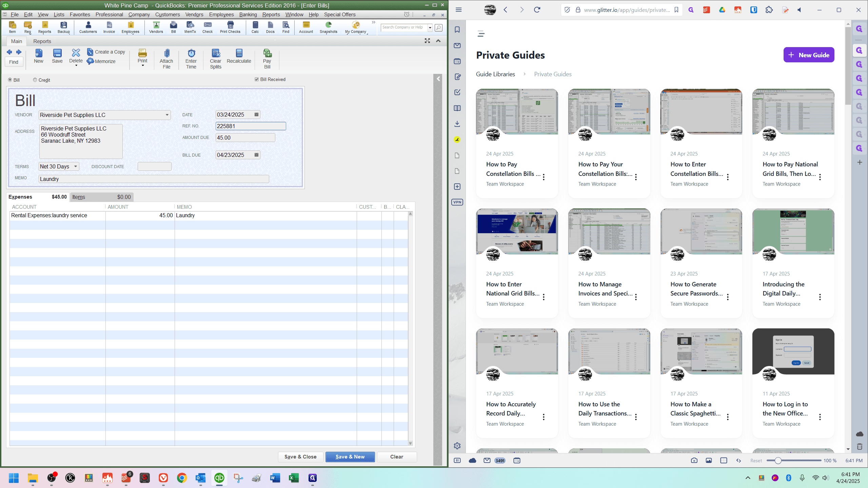This screenshot has width=868, height=488.
Task: Open the My Company icon
Action: pos(356,27)
